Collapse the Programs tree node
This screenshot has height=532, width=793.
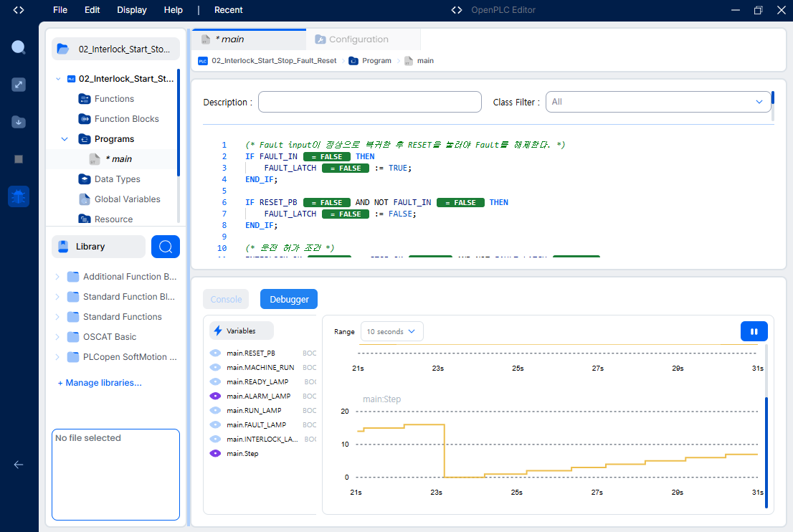[65, 139]
